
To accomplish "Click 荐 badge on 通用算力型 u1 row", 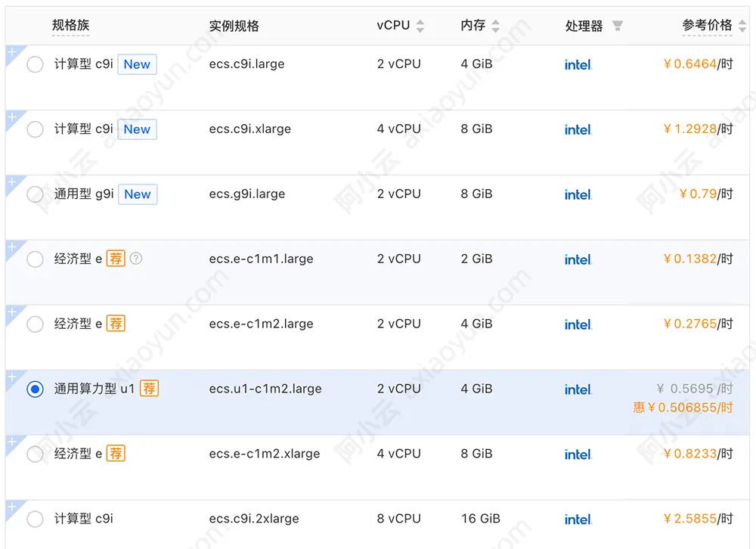I will (150, 389).
